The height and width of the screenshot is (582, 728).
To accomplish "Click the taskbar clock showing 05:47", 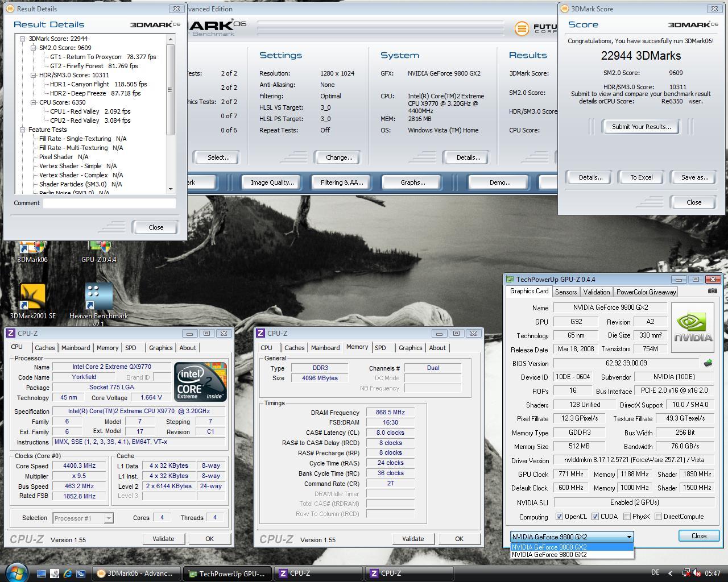I will pyautogui.click(x=712, y=573).
